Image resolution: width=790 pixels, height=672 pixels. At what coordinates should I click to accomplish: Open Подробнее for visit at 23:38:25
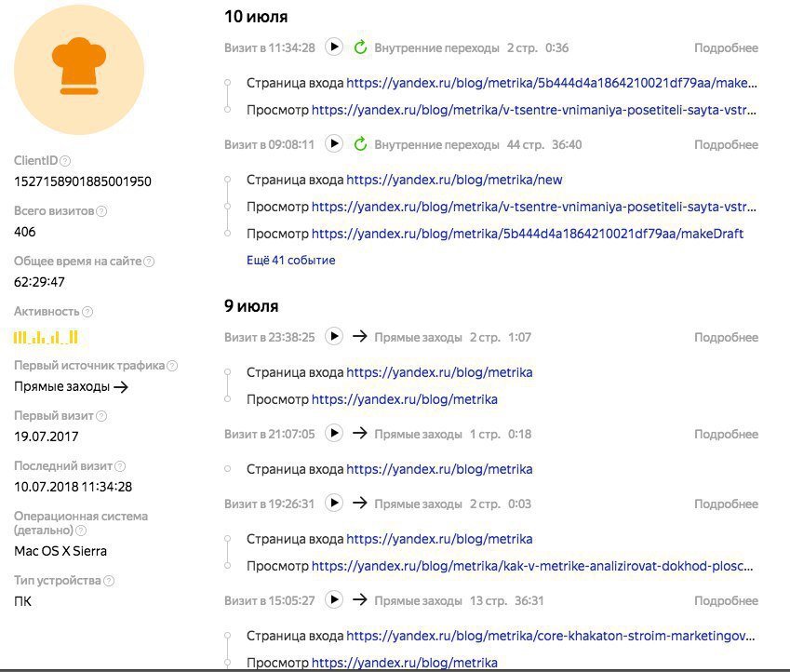coord(726,337)
